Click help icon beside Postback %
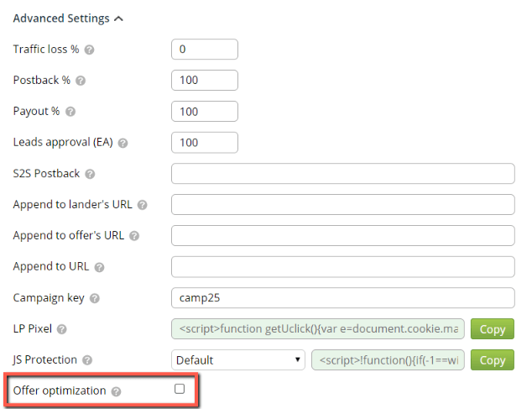The image size is (532, 409). point(81,81)
